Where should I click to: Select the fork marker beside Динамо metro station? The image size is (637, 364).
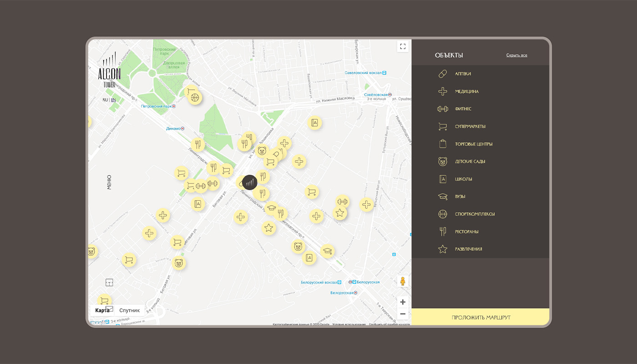[x=197, y=145]
